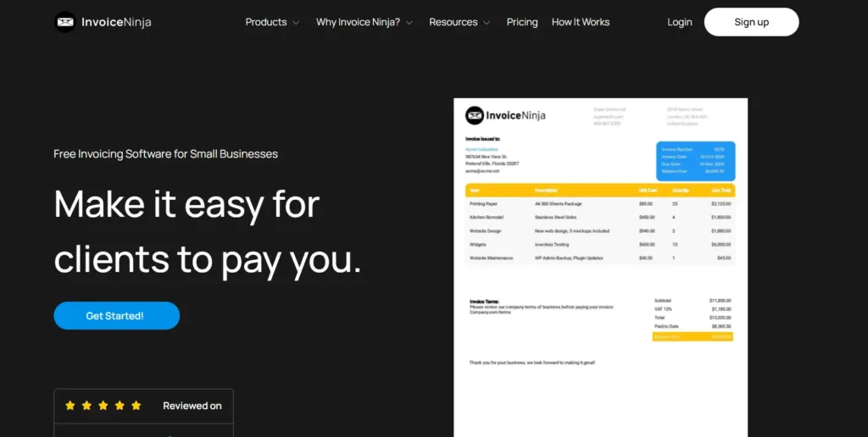The height and width of the screenshot is (437, 868).
Task: Click the yellow invoice table header row
Action: pos(600,191)
